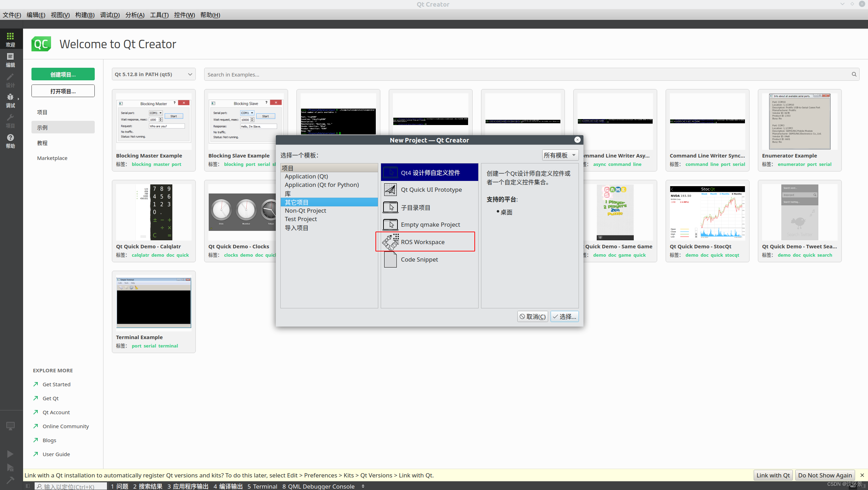Open the 帮助(H) menu
868x490 pixels.
(x=210, y=15)
